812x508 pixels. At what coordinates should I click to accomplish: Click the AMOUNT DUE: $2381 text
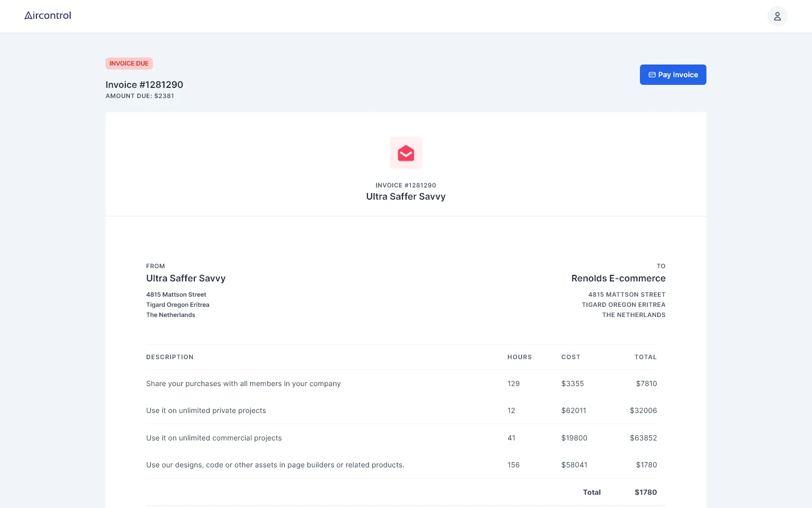tap(140, 96)
